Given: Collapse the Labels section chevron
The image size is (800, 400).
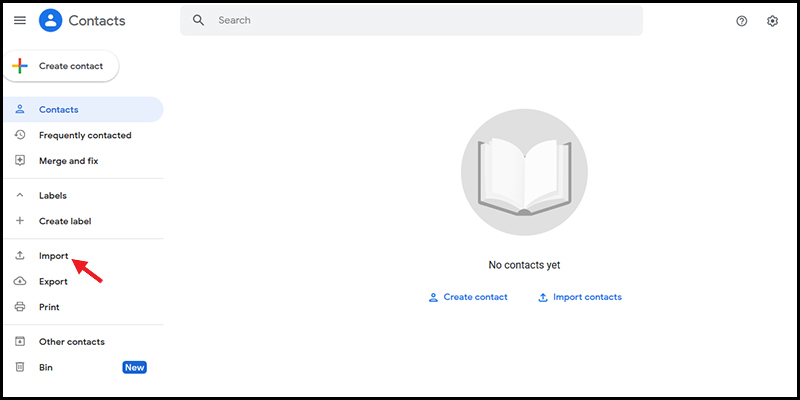Looking at the screenshot, I should [20, 195].
